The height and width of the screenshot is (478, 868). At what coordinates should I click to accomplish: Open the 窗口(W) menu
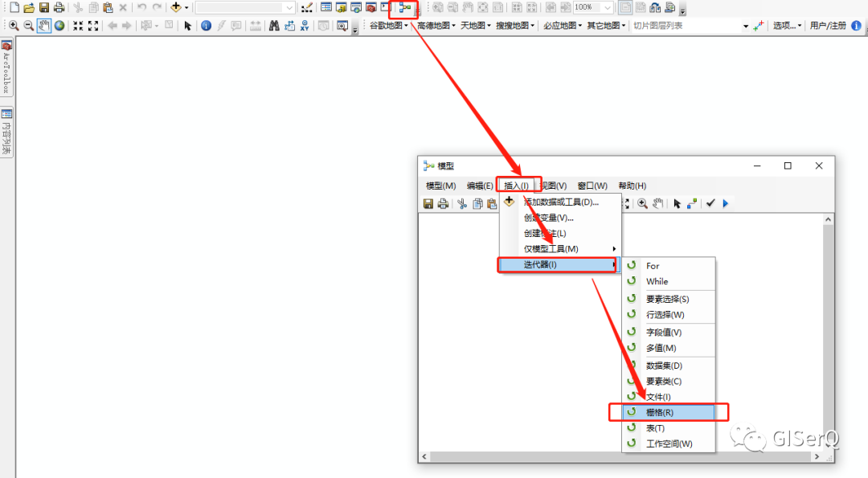pyautogui.click(x=592, y=186)
